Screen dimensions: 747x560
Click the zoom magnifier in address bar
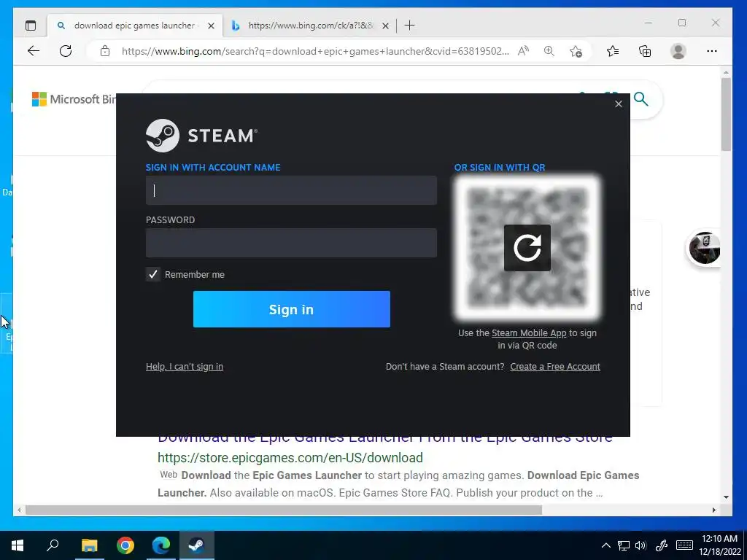[x=549, y=51]
